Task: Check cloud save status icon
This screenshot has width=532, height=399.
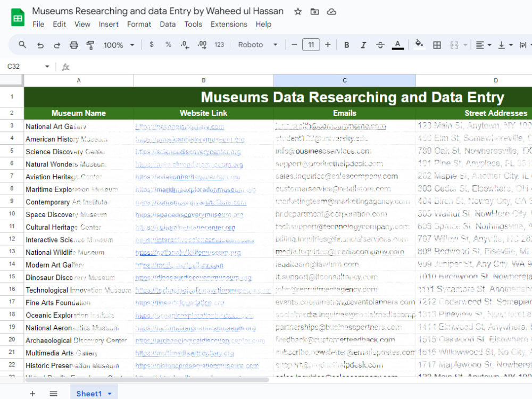Action: [x=331, y=12]
